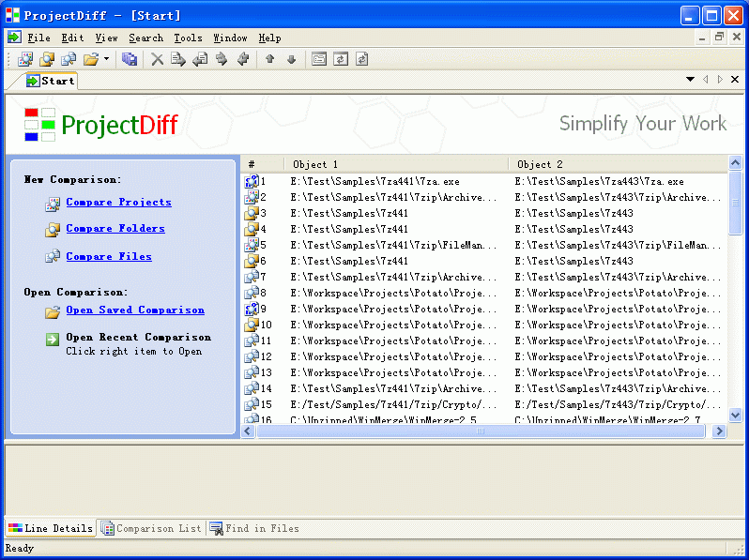
Task: Click the Compare Files link
Action: 109,256
